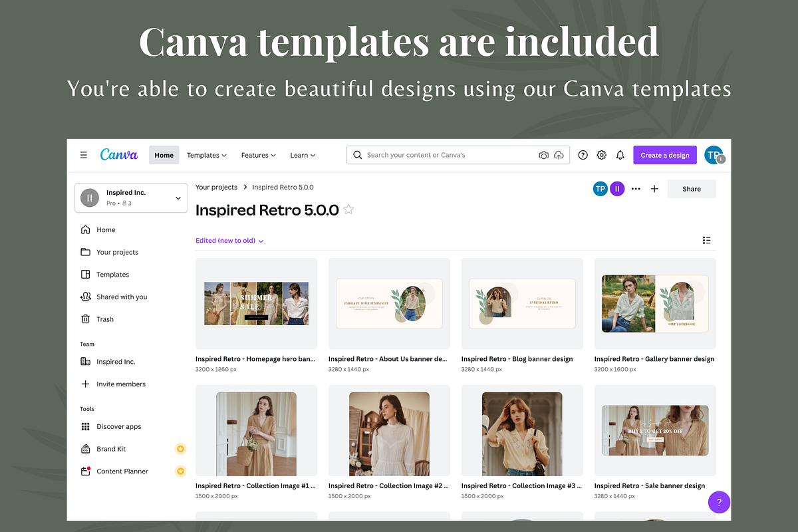Click title "Inspired Retro - Sale banner design"
The height and width of the screenshot is (532, 798).
click(x=650, y=486)
